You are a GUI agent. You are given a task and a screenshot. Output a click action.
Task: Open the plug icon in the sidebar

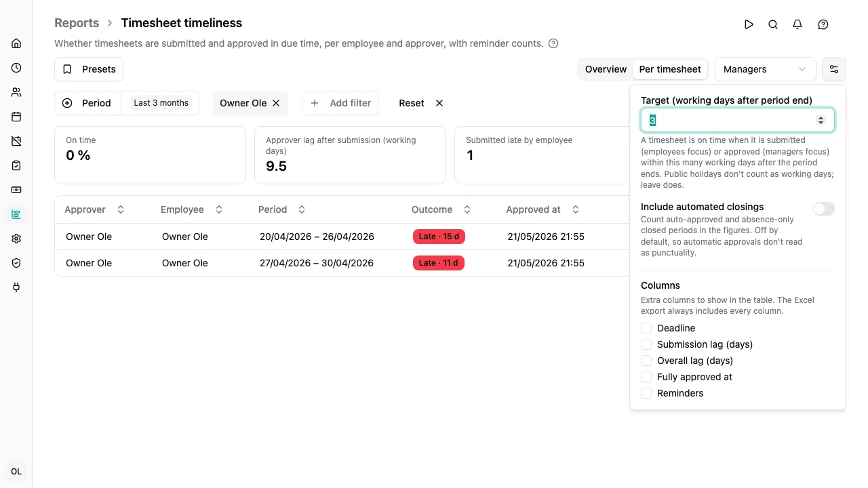(x=16, y=287)
